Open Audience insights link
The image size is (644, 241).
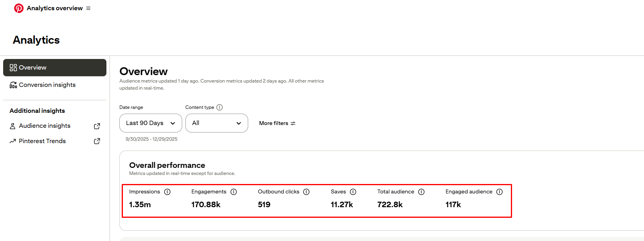(45, 126)
